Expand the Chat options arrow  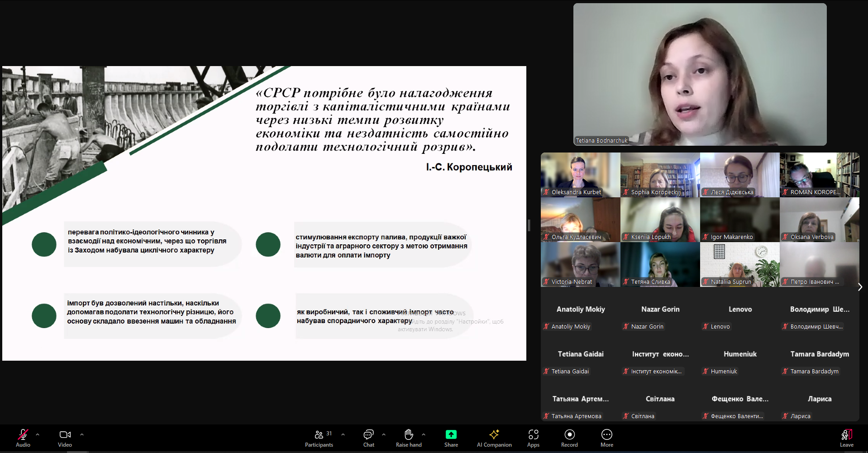coord(384,434)
